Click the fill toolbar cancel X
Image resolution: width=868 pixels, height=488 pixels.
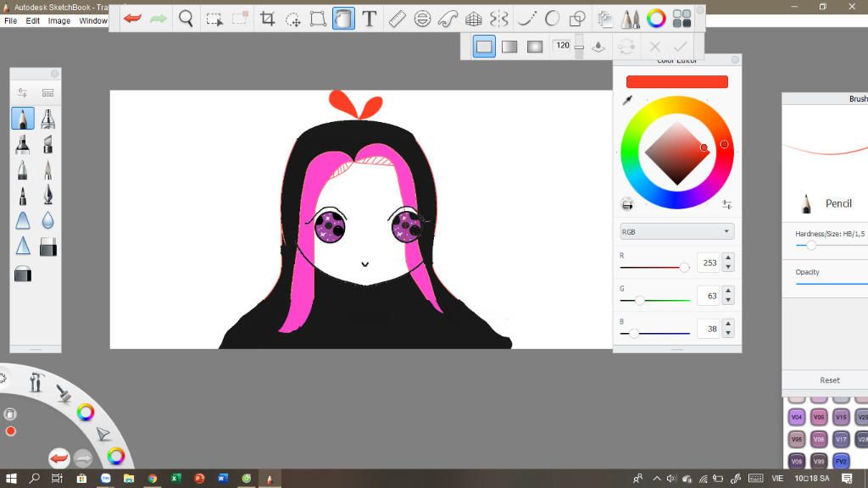point(655,47)
